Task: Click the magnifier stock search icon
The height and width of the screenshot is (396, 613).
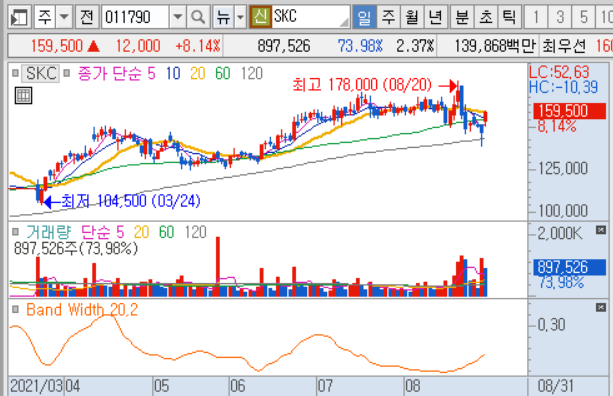Action: (x=198, y=17)
